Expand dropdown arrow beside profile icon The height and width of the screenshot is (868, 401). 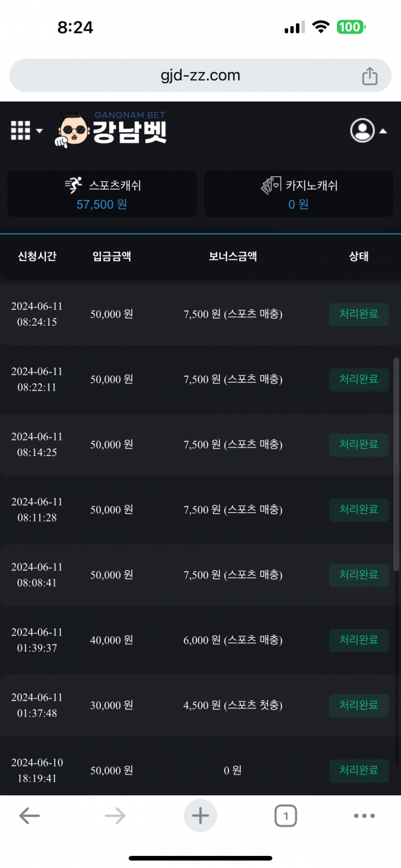(383, 132)
